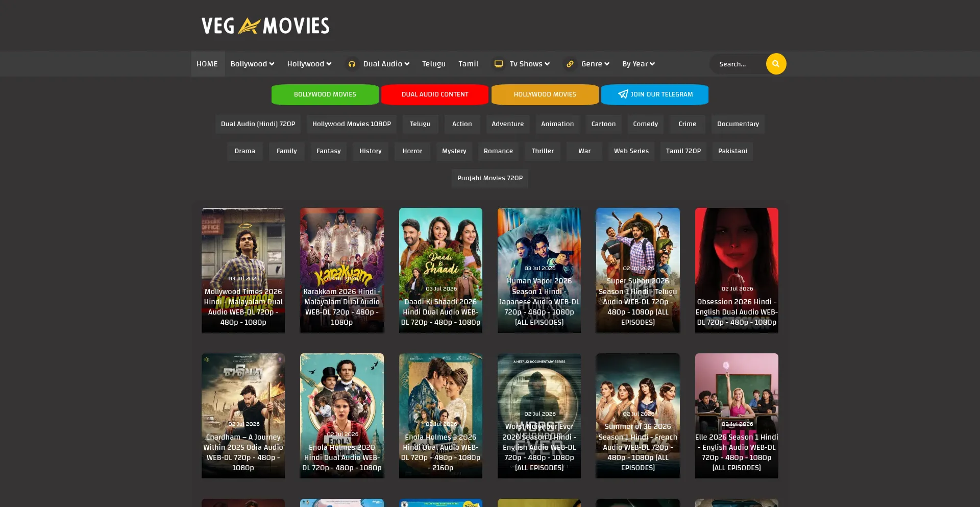The width and height of the screenshot is (980, 507).
Task: Open the Adventure genre tag
Action: (507, 124)
